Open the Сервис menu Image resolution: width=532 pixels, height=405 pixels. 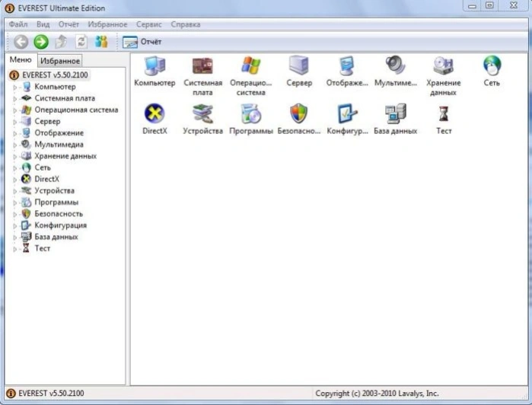(149, 24)
